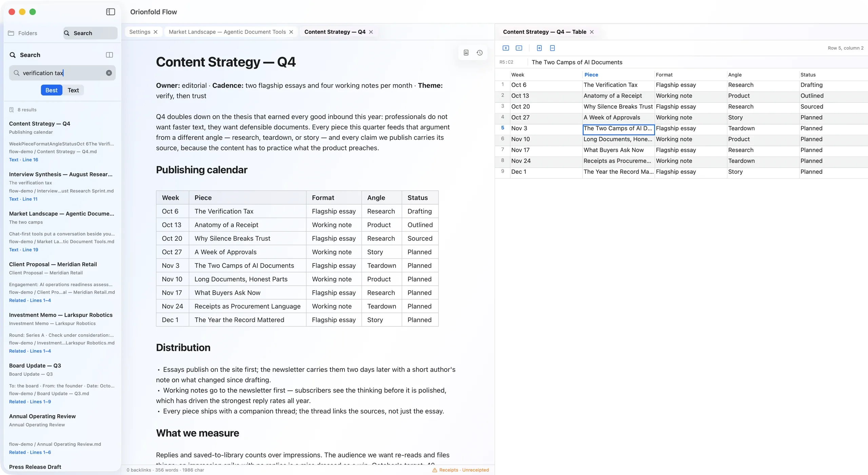
Task: Click the 'R5:C2' cell reference label
Action: [506, 62]
